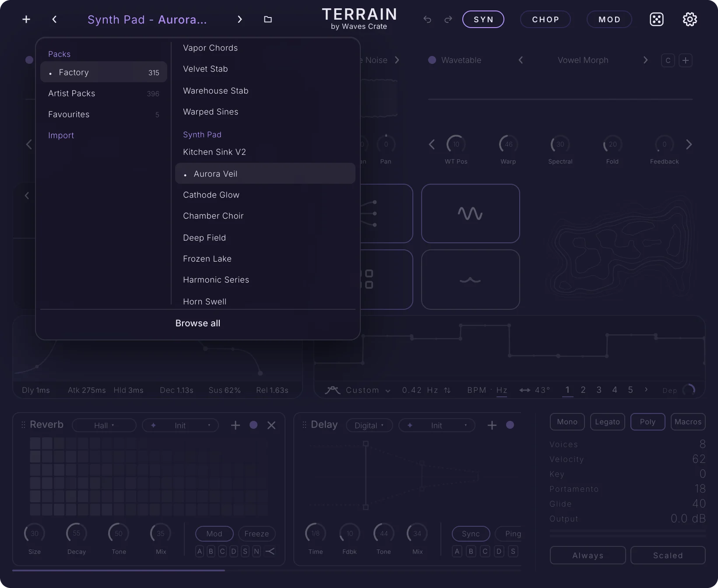
Task: Click the Reverb routing split icon
Action: click(x=270, y=551)
